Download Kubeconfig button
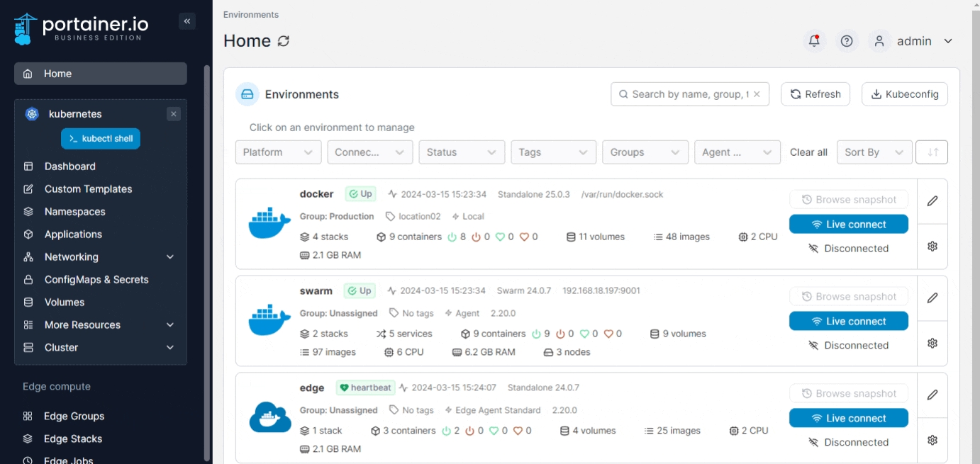 tap(904, 94)
